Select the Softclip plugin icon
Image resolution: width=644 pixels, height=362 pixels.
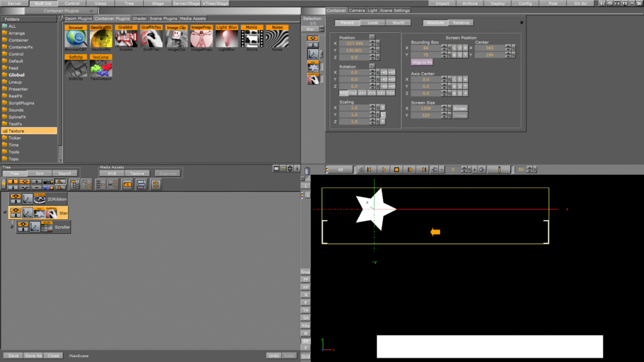tap(75, 67)
